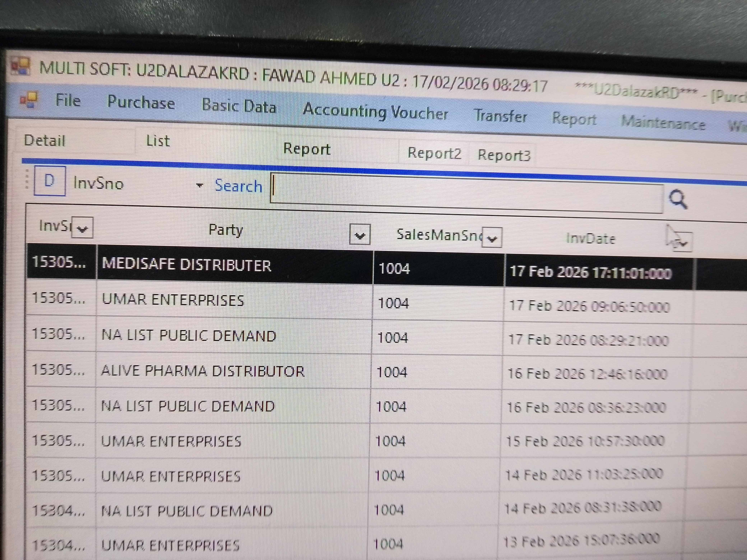Click the toolbar drag grip handle
The width and height of the screenshot is (747, 560).
pos(27,179)
